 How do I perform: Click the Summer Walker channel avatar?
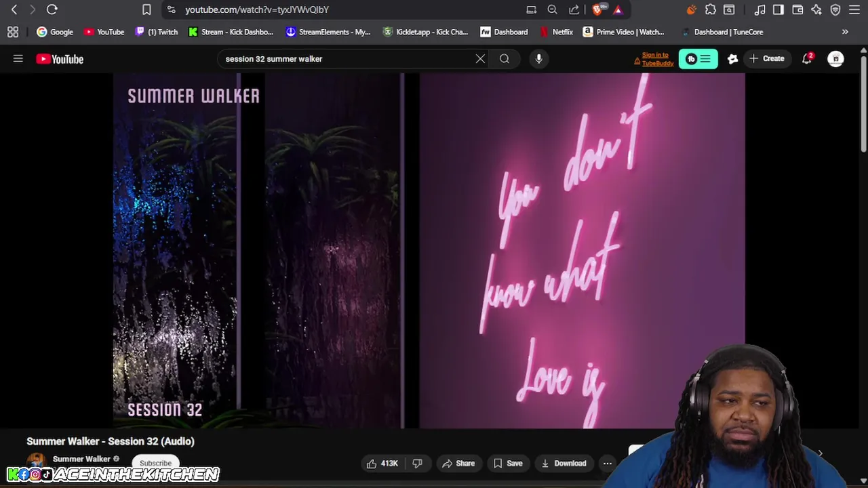click(x=36, y=462)
